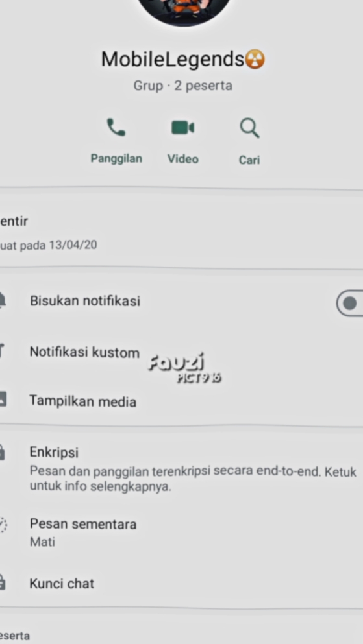Viewport: 363px width, 644px height.
Task: Tap the timer icon for Pesan sementara
Action: (x=3, y=525)
